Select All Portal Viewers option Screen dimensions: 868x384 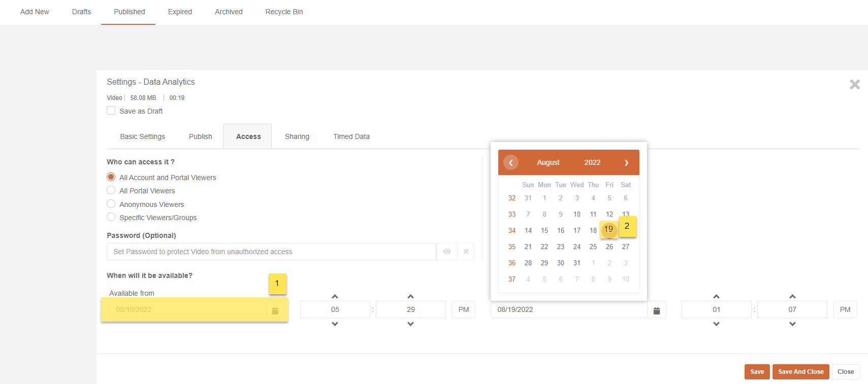[x=111, y=190]
